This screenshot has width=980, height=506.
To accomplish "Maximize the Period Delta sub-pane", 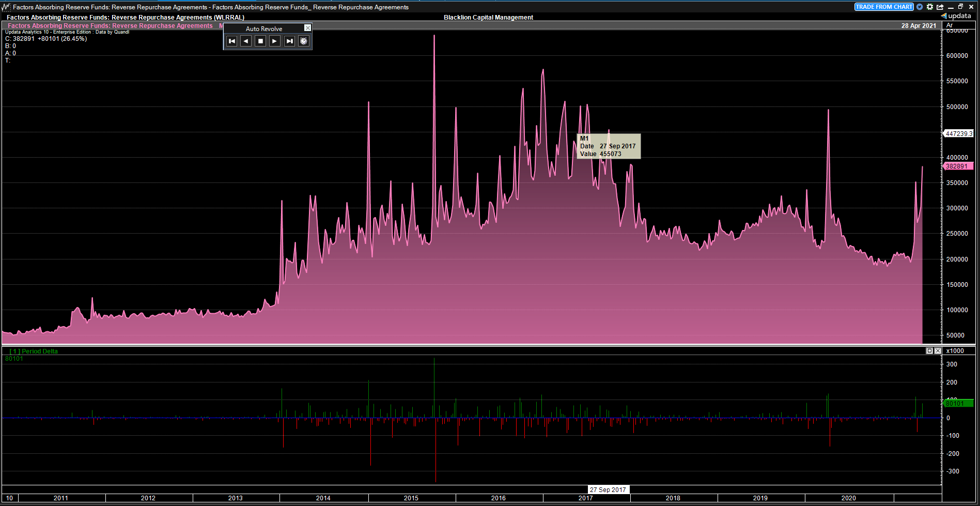I will coord(929,351).
